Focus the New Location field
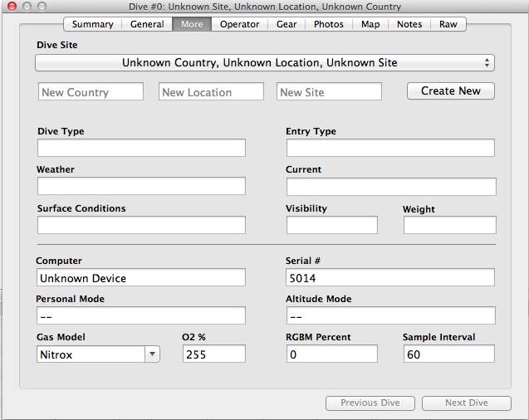This screenshot has width=529, height=420. point(211,92)
